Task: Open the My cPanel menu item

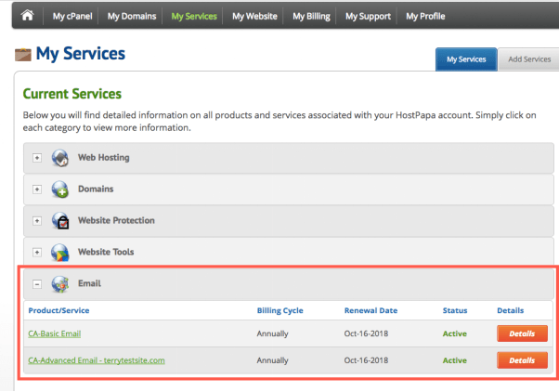Action: click(71, 16)
